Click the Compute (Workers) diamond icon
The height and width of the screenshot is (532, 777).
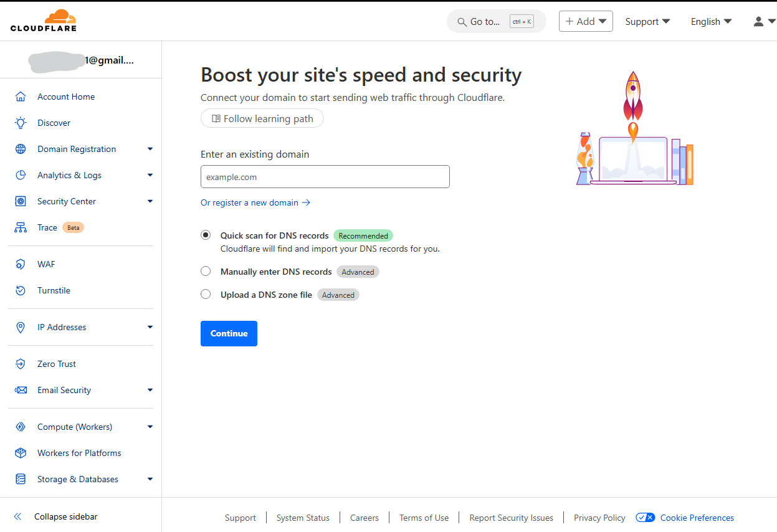click(x=21, y=427)
